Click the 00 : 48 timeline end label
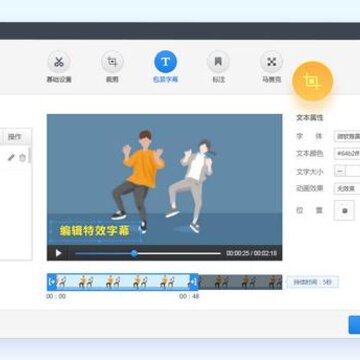This screenshot has width=360, height=360. (x=189, y=296)
